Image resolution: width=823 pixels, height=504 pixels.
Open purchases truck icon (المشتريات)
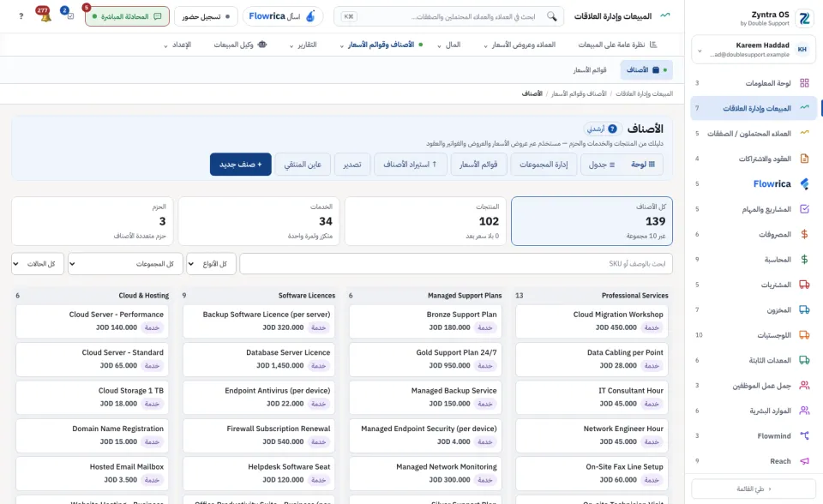[804, 285]
